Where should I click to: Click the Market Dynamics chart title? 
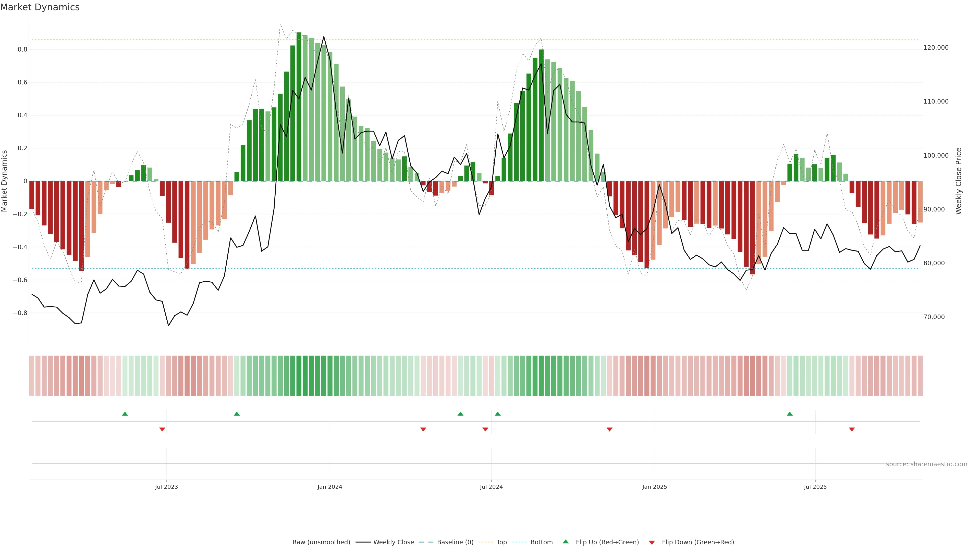tap(40, 7)
